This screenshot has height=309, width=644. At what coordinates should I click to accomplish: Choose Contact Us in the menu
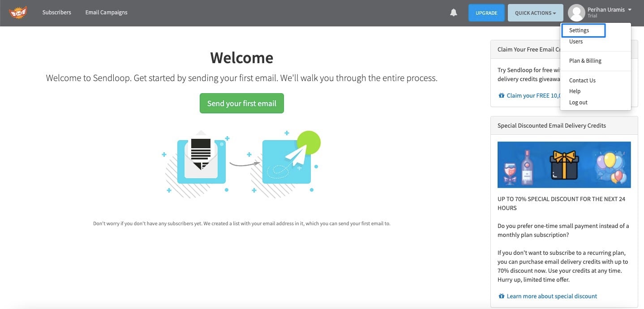click(582, 81)
